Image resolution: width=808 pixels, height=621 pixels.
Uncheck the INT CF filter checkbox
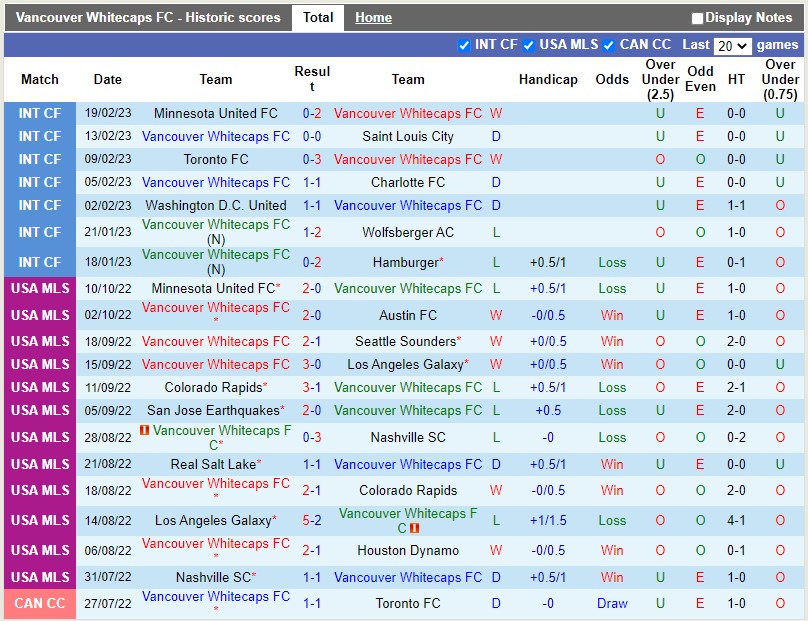(x=464, y=45)
